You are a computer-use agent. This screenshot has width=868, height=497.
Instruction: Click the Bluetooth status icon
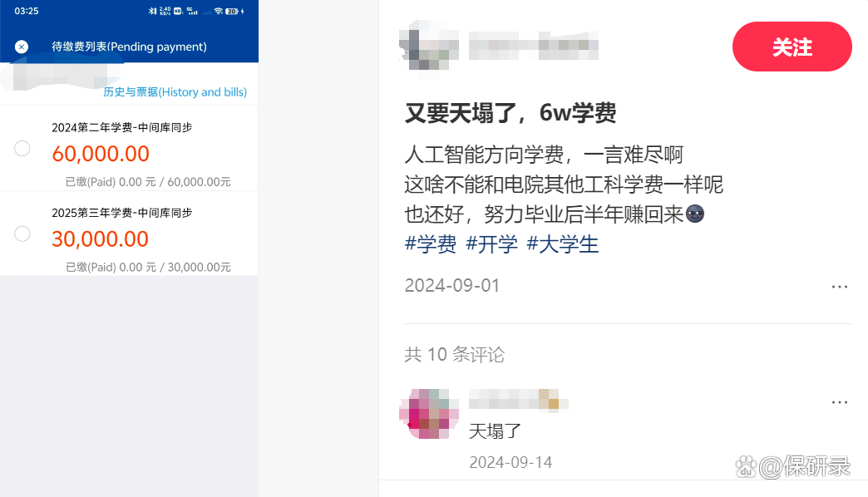click(152, 11)
